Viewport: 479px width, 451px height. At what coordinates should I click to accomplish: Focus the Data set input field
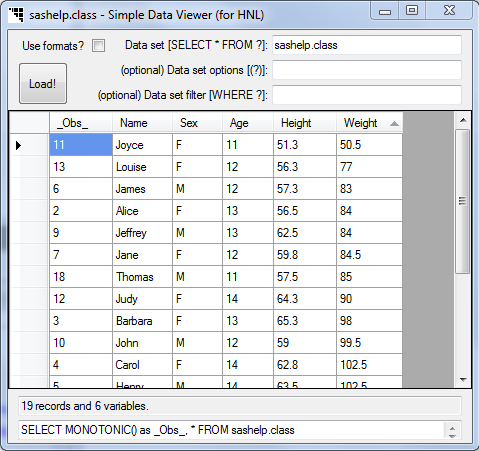[367, 45]
